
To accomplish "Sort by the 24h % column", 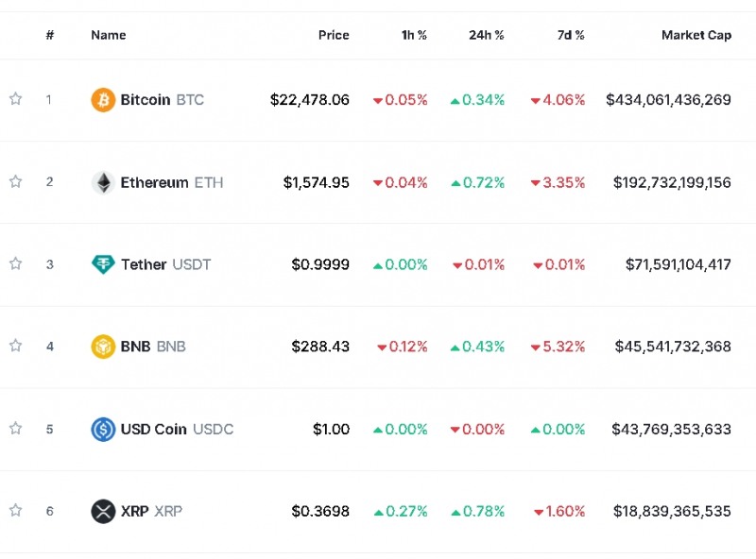I will [486, 35].
